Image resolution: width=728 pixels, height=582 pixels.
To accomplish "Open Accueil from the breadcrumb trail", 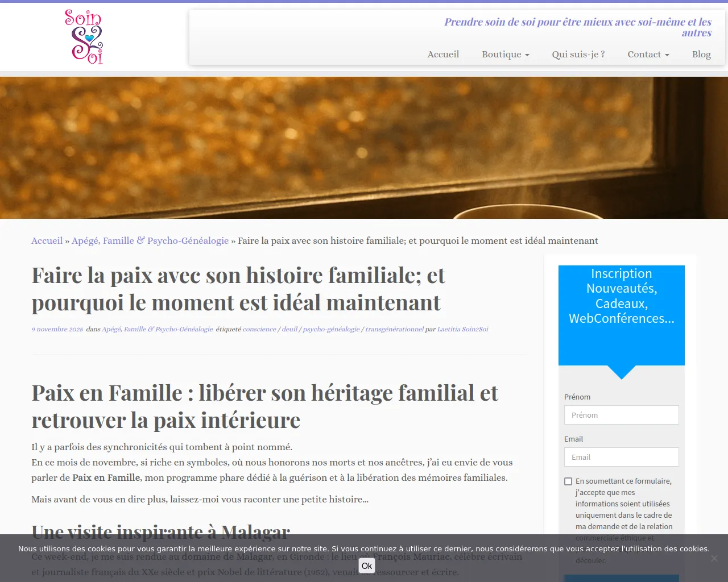I will pyautogui.click(x=47, y=240).
